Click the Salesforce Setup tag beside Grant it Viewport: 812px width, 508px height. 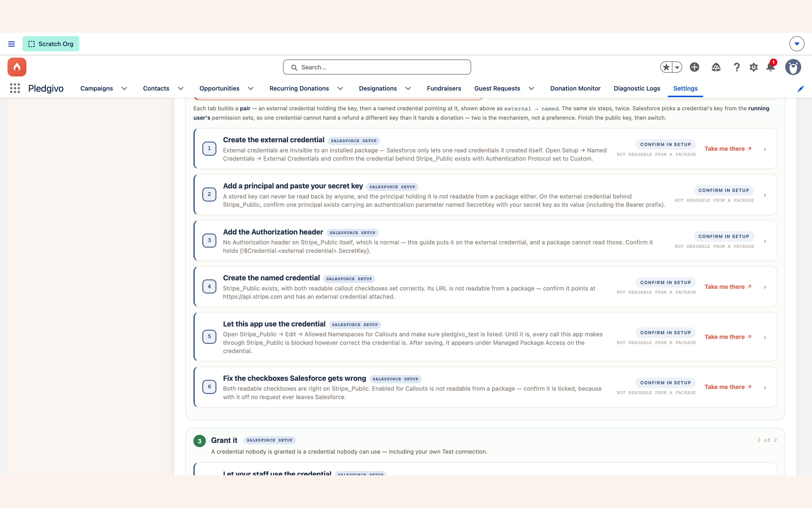(x=270, y=440)
